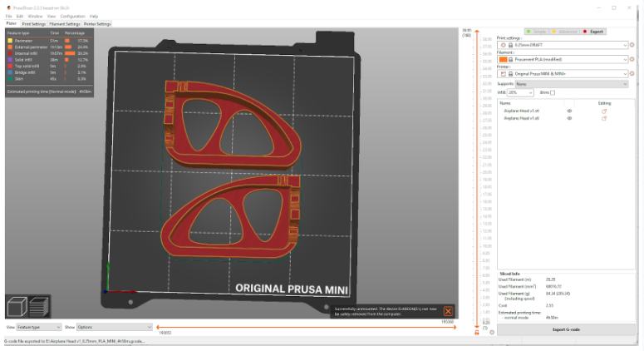Viewport: 644px width, 351px height.
Task: Click Internal infill legend swatch
Action: tap(10, 53)
